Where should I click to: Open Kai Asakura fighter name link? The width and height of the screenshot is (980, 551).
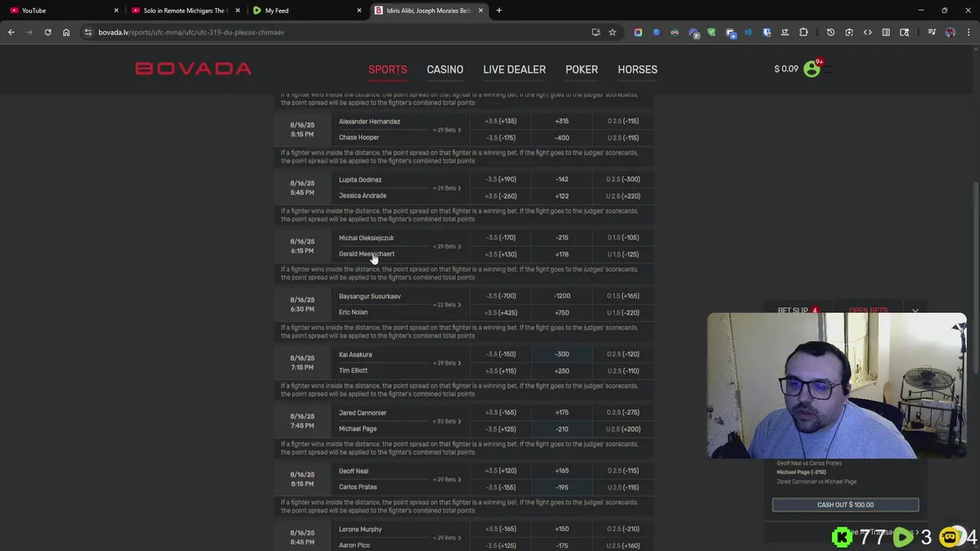(355, 354)
